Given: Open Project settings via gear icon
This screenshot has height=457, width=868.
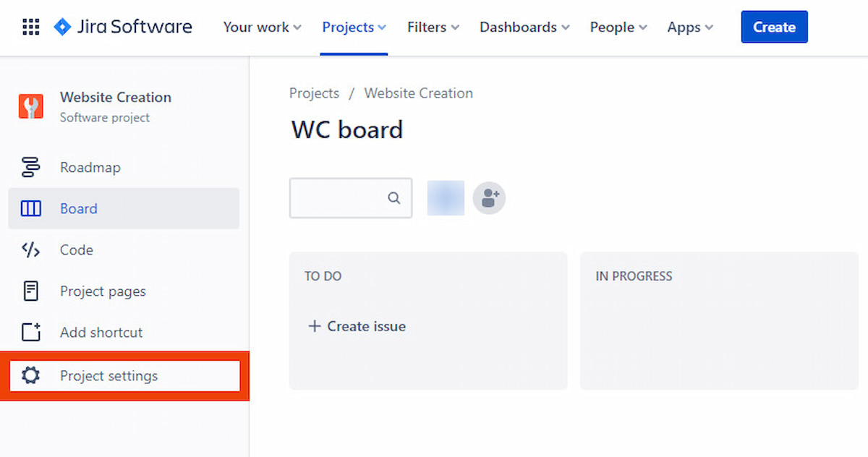Looking at the screenshot, I should pos(32,375).
